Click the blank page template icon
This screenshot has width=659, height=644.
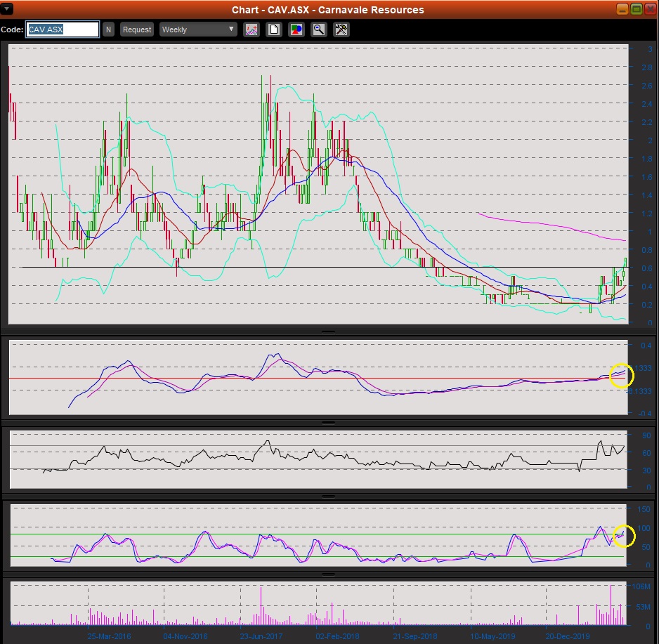[274, 29]
